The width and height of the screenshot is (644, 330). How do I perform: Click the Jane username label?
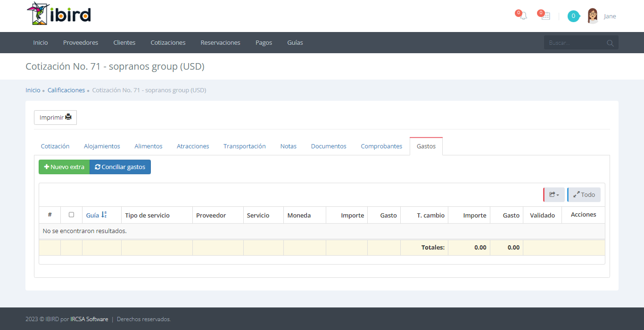coord(610,16)
